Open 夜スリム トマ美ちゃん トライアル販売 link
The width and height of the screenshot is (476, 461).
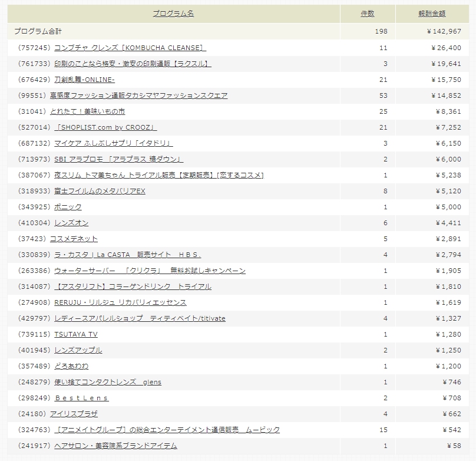pos(159,175)
